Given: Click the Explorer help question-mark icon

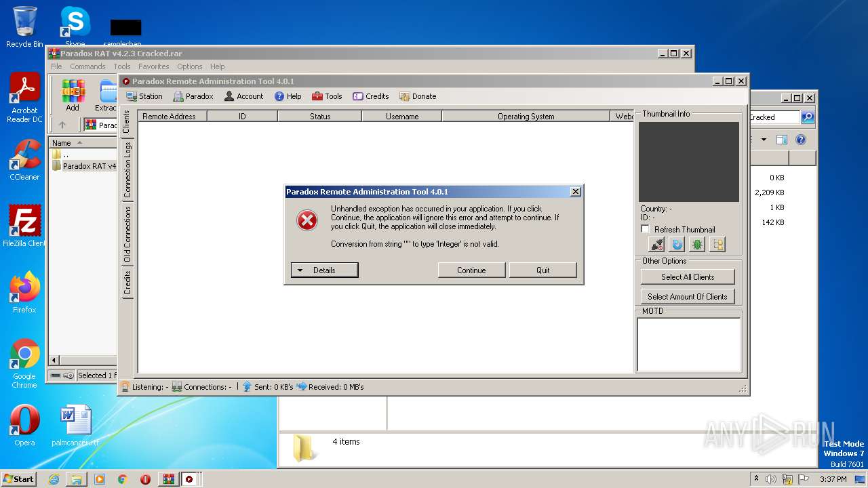Looking at the screenshot, I should pos(801,140).
